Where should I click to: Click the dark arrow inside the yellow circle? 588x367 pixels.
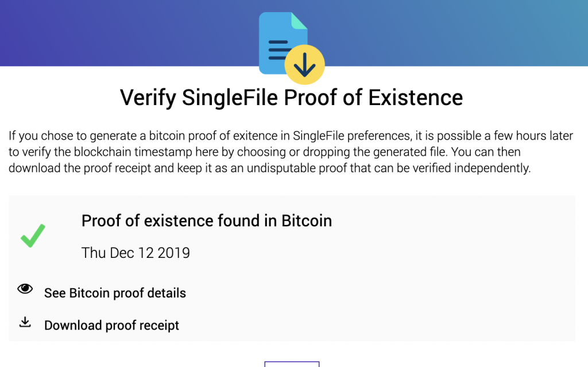pyautogui.click(x=304, y=64)
